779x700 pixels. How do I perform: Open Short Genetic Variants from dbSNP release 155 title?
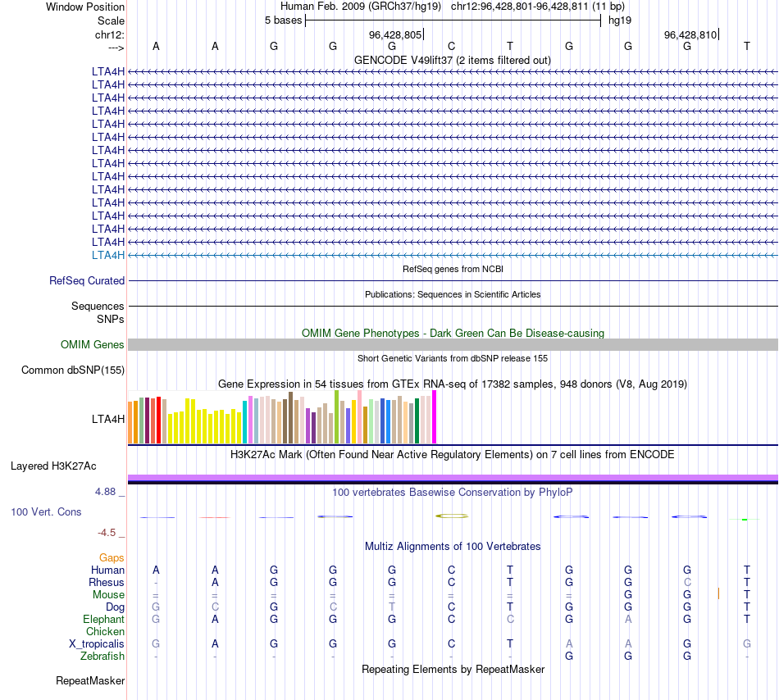[453, 358]
